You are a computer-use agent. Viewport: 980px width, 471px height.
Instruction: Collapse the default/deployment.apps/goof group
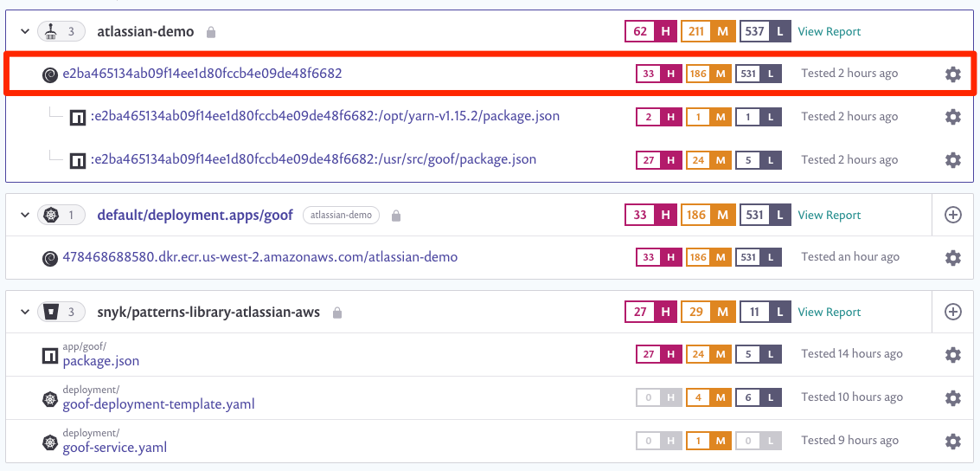click(25, 216)
